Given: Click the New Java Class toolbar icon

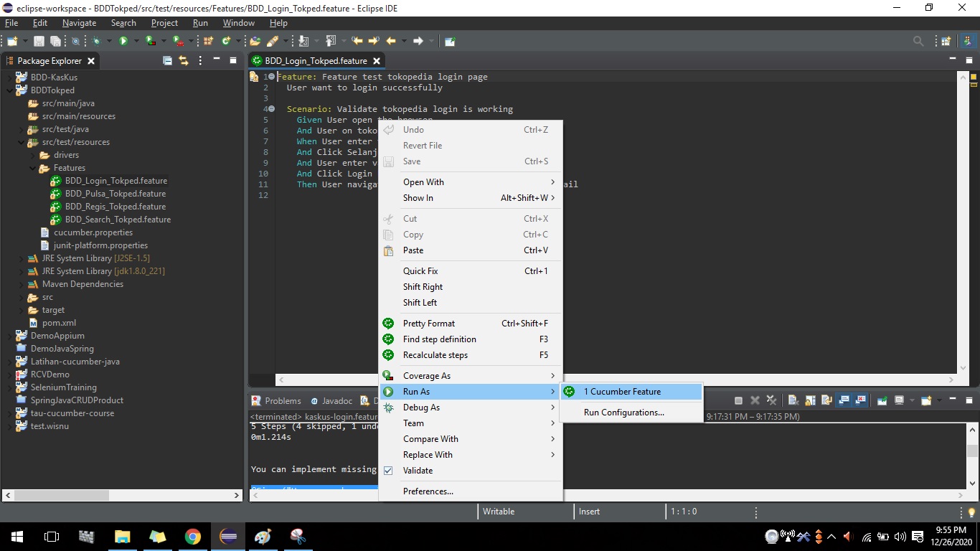Looking at the screenshot, I should click(x=226, y=42).
